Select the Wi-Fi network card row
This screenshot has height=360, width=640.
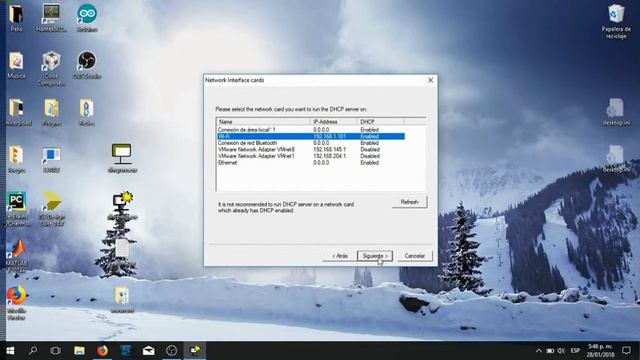[311, 136]
